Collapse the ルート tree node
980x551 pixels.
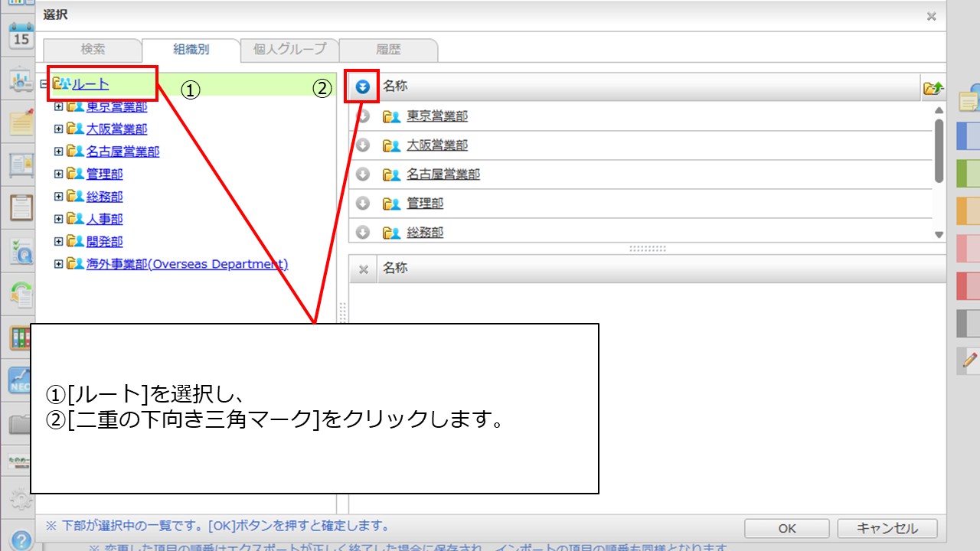tap(43, 84)
